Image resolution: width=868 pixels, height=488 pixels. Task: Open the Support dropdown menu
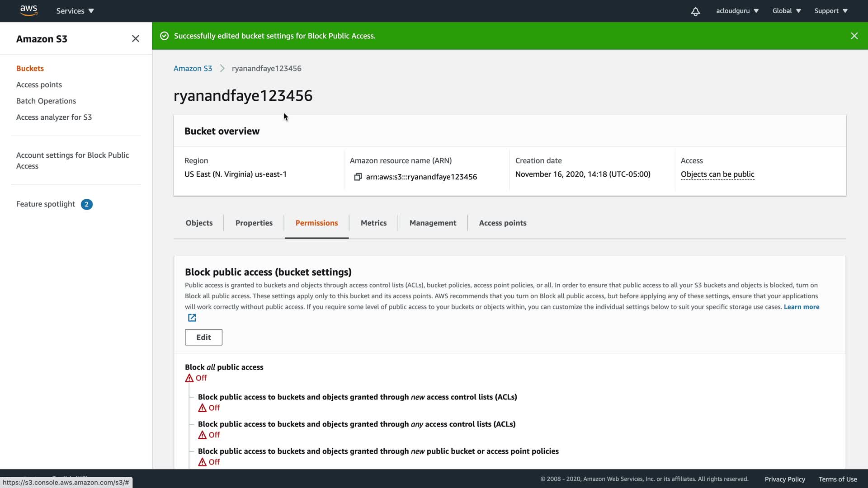pyautogui.click(x=830, y=11)
